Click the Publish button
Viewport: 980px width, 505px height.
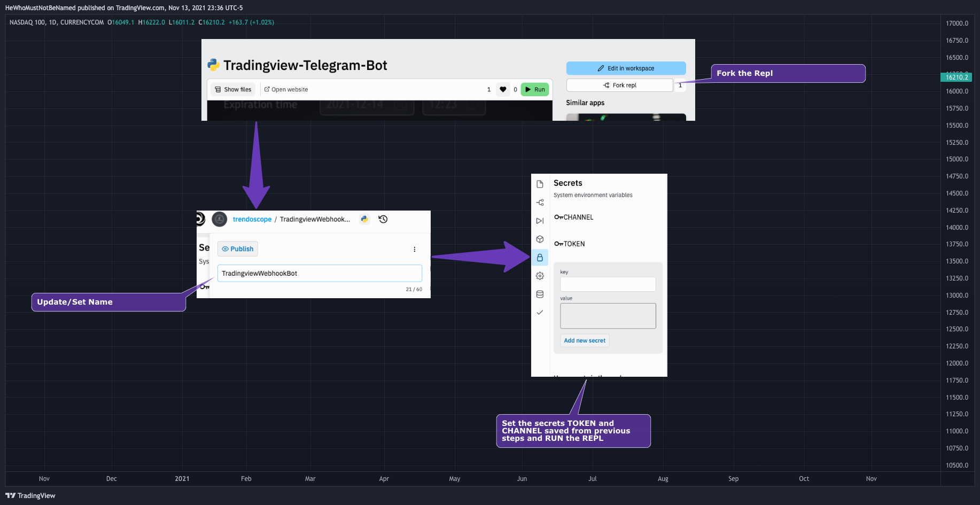coord(238,249)
